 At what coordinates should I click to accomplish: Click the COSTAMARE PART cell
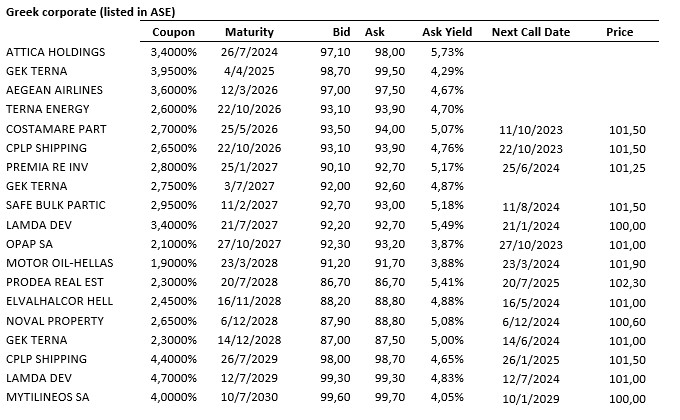coord(55,128)
